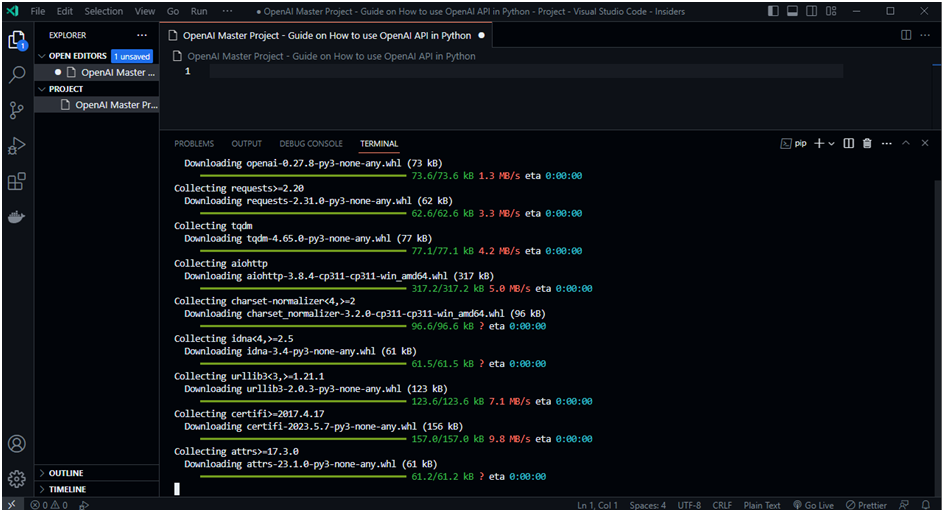Click terminal line Collecting aiohttp
944x512 pixels.
[220, 263]
